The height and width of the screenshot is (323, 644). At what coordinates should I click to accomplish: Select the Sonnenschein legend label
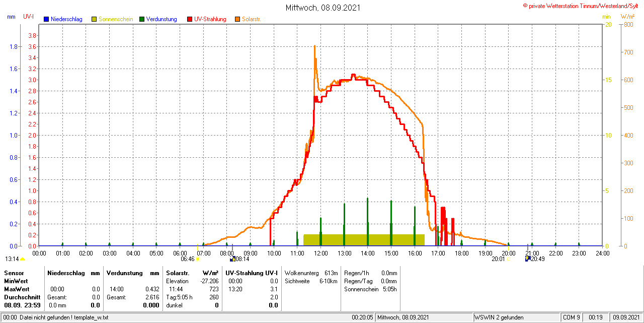(x=116, y=19)
